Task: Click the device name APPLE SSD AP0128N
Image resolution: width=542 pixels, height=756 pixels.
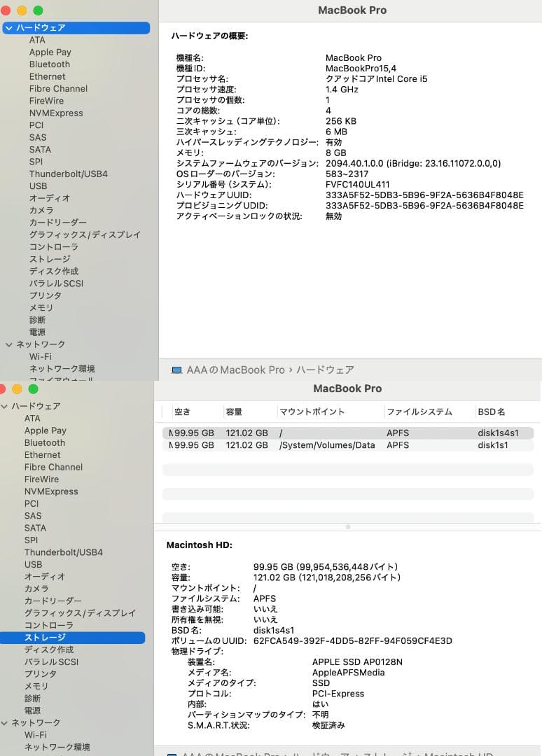Action: 357,662
